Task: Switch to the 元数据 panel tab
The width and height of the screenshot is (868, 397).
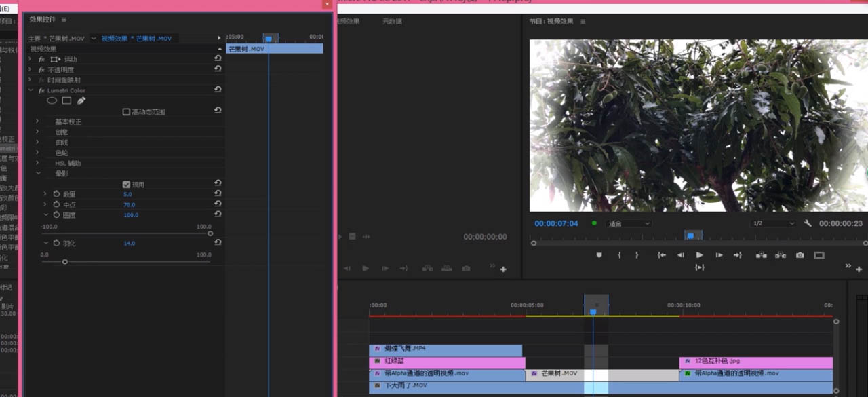Action: (392, 22)
